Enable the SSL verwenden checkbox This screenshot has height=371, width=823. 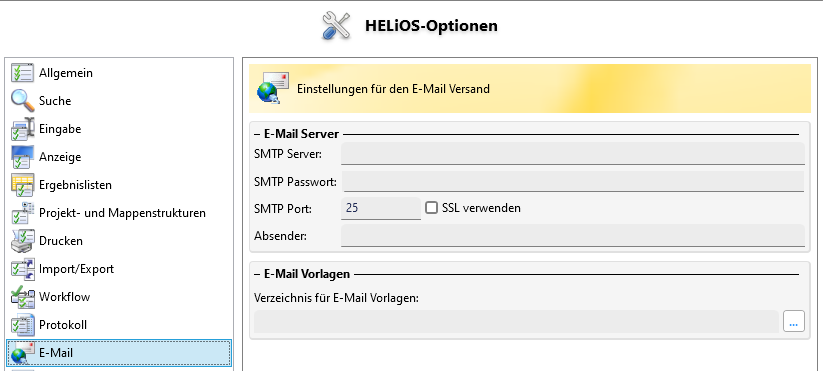coord(431,208)
